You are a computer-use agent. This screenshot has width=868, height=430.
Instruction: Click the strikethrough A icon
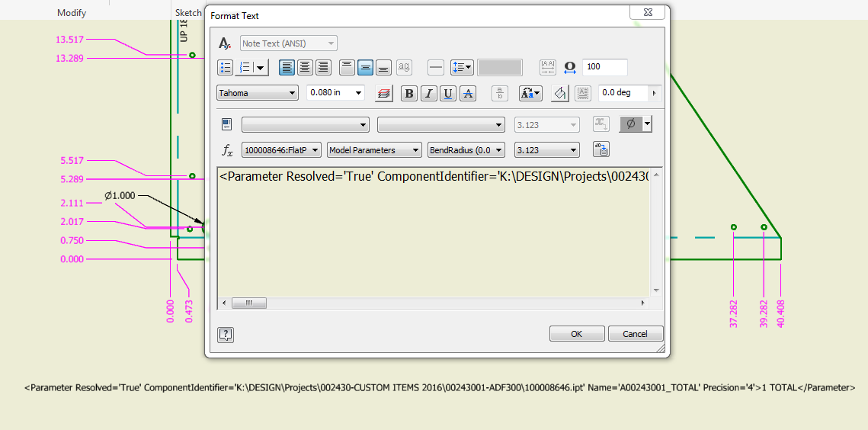(x=469, y=94)
